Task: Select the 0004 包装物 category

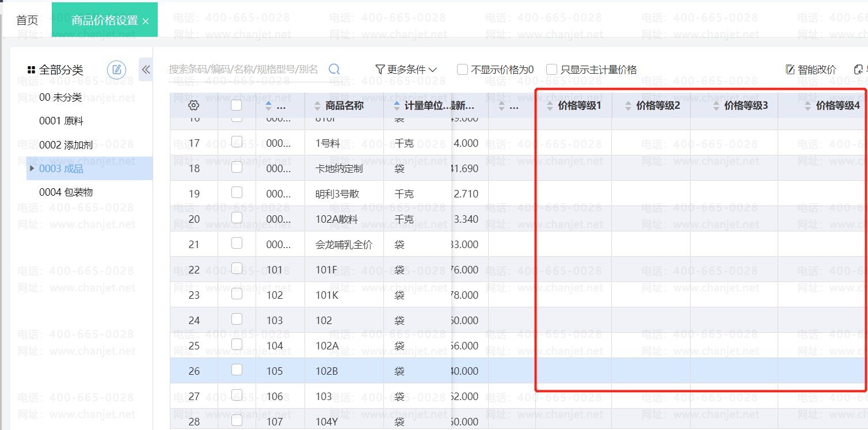Action: click(x=66, y=192)
